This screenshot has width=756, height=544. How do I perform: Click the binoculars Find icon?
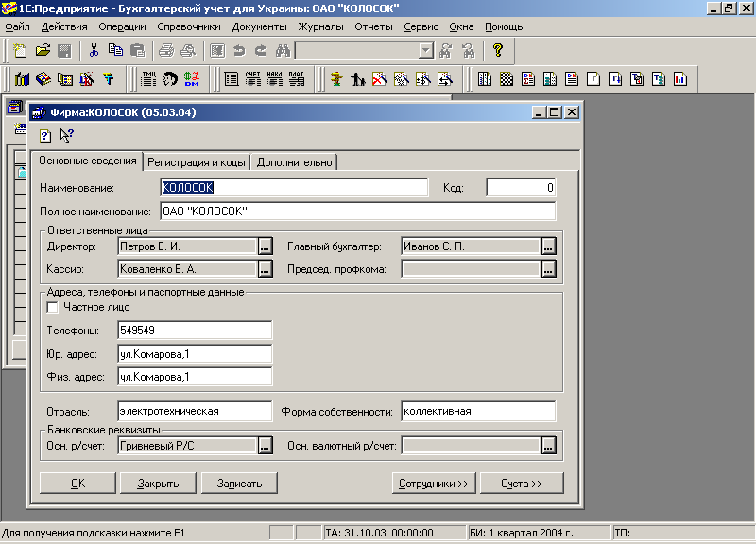[283, 50]
